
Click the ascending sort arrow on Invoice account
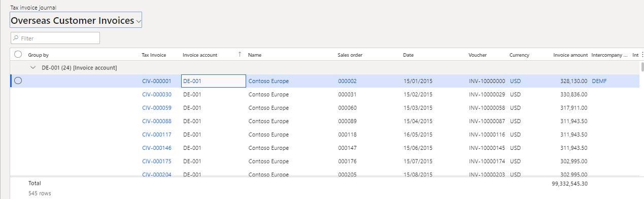[240, 55]
